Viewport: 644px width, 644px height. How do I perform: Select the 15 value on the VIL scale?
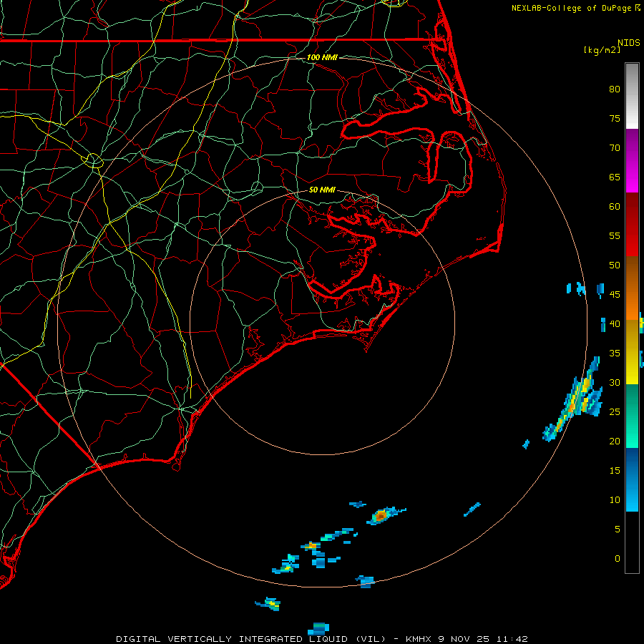coord(615,471)
